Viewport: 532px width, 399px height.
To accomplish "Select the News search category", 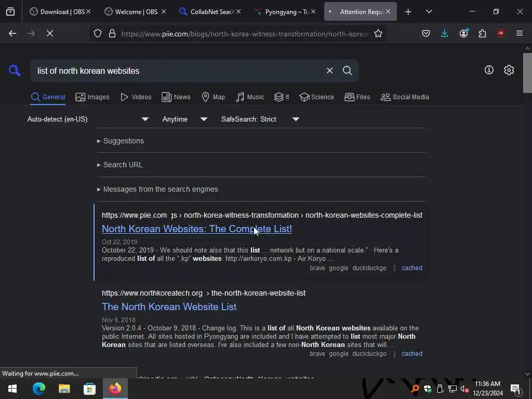I will [176, 97].
